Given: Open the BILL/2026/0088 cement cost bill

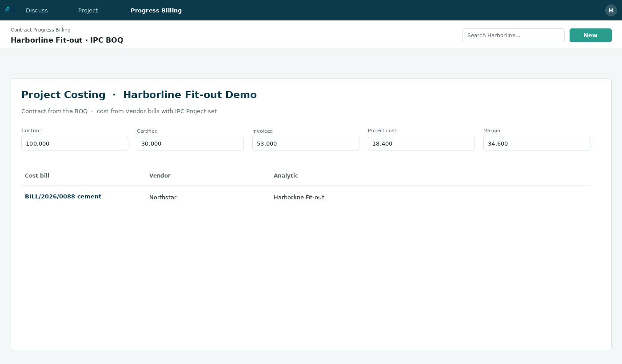Looking at the screenshot, I should [63, 197].
